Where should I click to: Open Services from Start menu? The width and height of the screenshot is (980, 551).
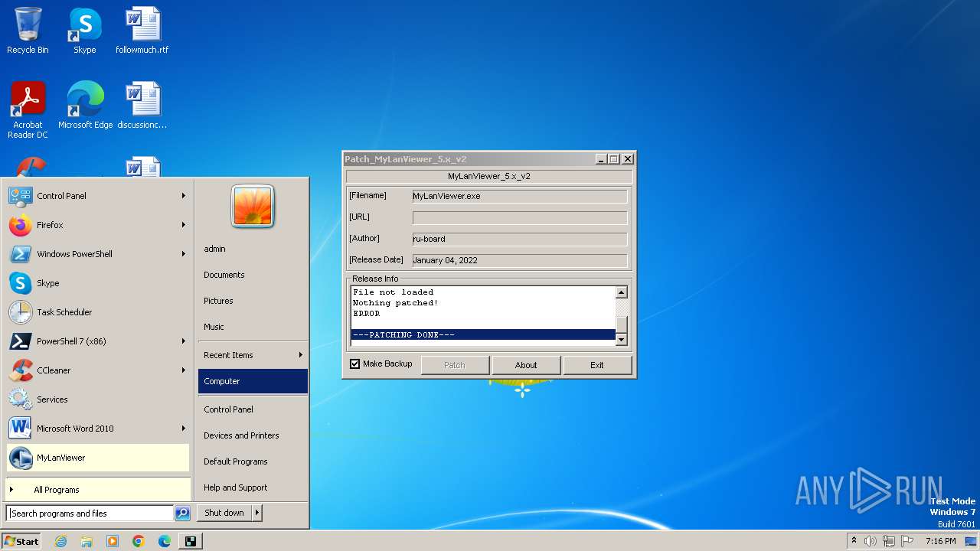(x=97, y=399)
